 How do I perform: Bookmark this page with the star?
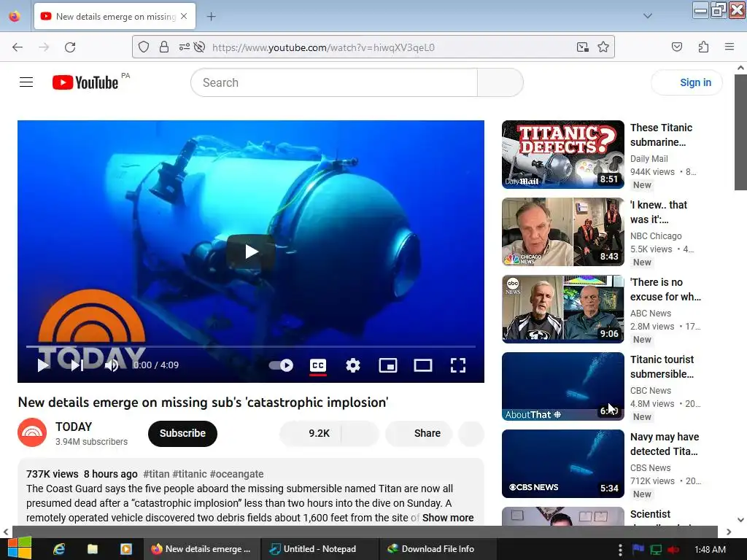(x=603, y=47)
